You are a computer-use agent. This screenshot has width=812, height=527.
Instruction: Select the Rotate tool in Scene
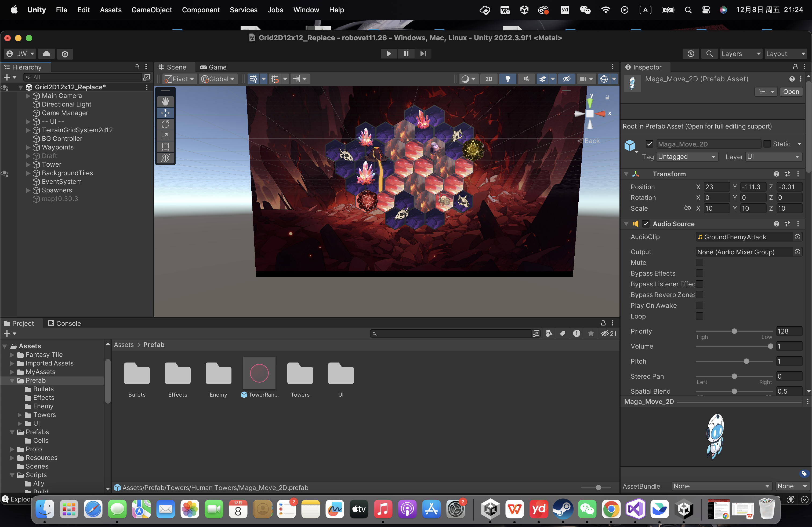pyautogui.click(x=165, y=124)
